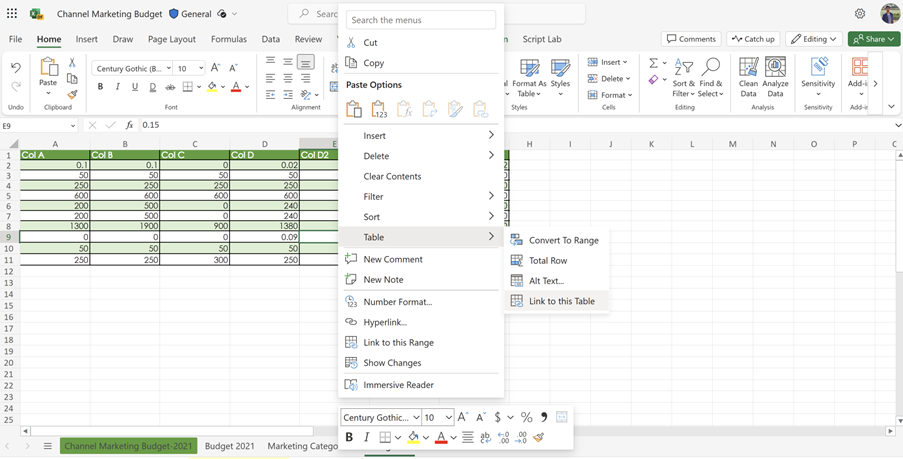This screenshot has width=903, height=459.
Task: Apply the yellow fill color in ribbon
Action: (x=211, y=87)
